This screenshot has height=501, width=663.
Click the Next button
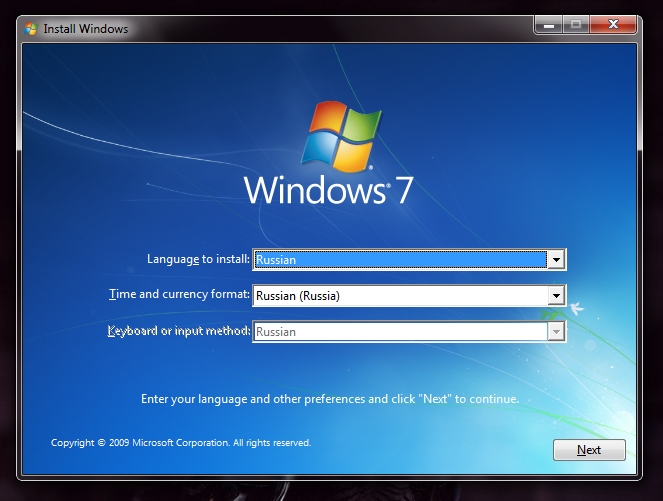[x=589, y=449]
